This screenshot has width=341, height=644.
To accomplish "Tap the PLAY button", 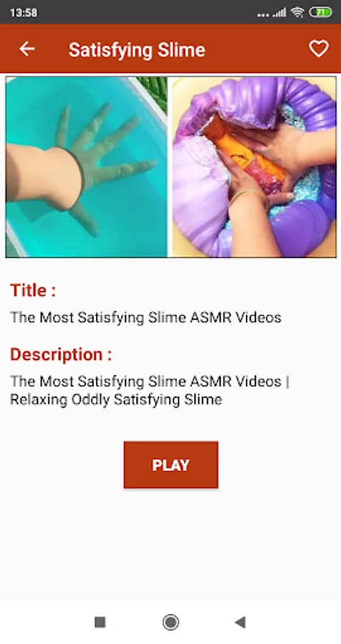I will point(170,465).
